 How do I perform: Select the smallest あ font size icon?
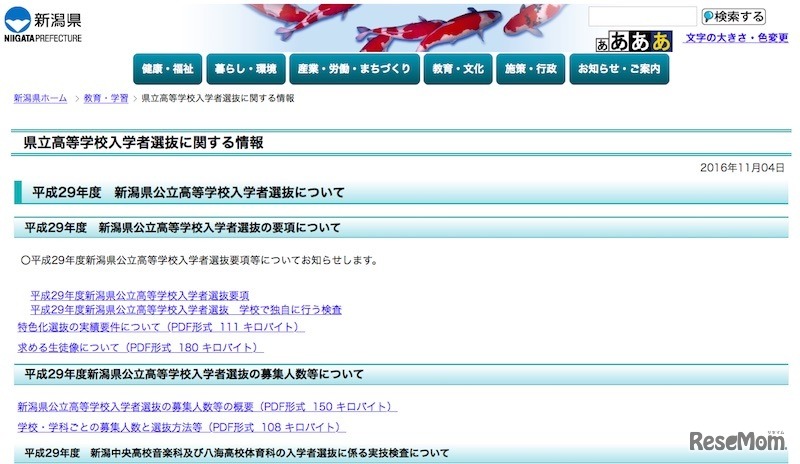tap(602, 45)
